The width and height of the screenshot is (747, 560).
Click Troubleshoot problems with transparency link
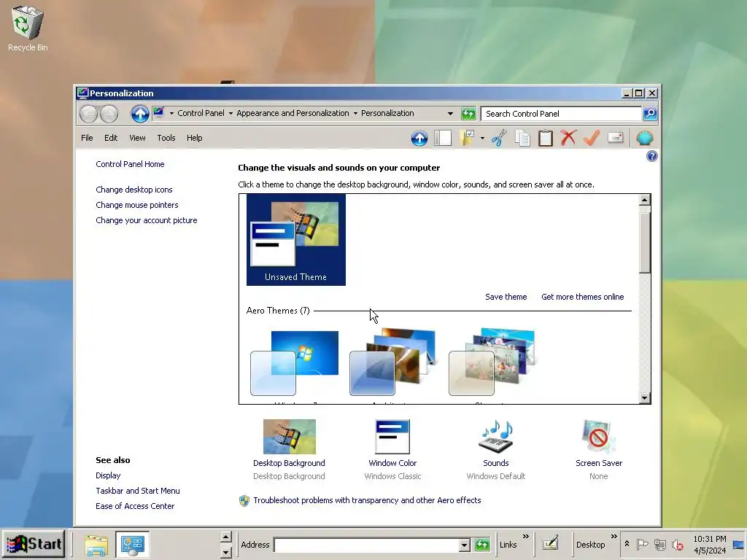point(367,500)
